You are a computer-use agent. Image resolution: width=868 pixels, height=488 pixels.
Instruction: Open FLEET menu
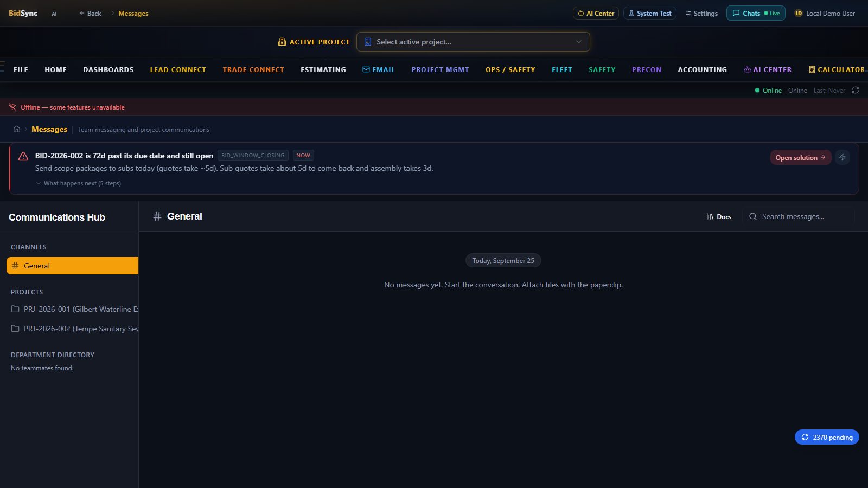point(562,69)
